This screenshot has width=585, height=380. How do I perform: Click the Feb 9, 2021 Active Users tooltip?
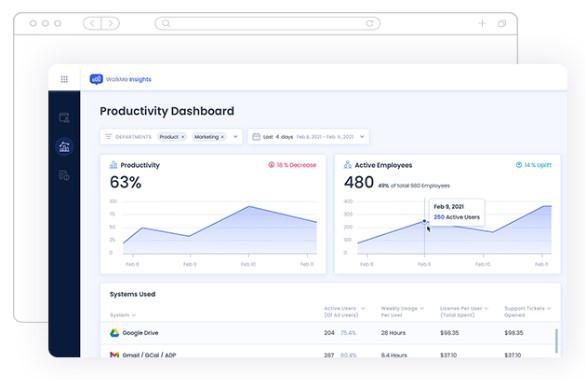click(457, 212)
